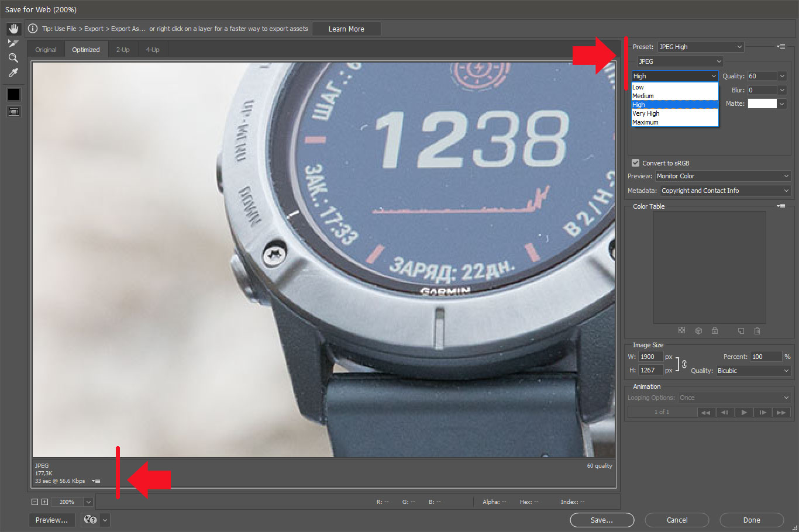
Task: Open the Preset dropdown
Action: (700, 47)
